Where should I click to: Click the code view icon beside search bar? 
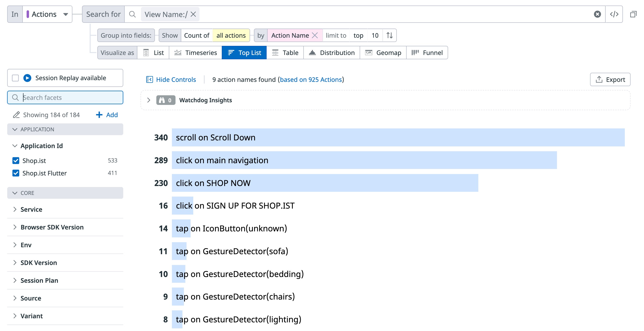(615, 14)
